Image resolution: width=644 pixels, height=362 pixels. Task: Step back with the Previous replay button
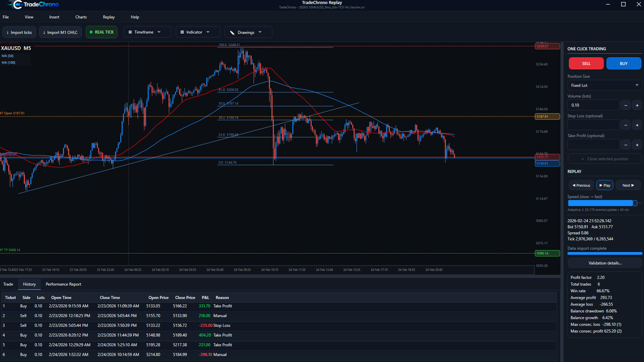581,185
